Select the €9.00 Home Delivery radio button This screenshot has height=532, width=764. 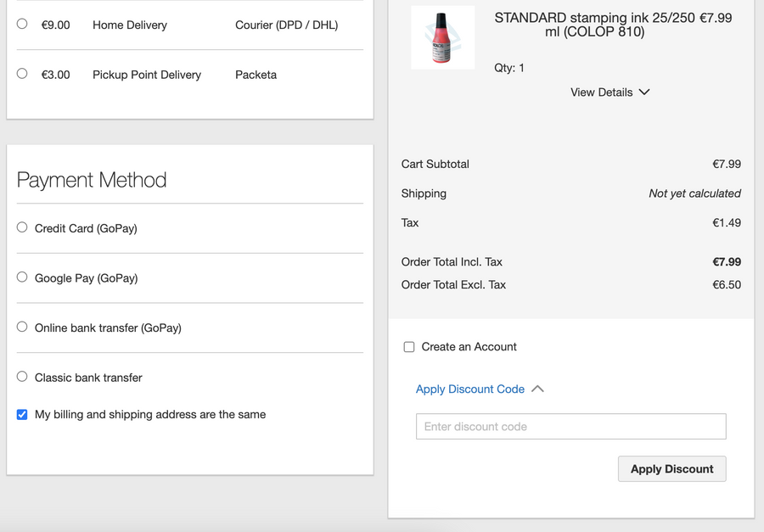click(x=22, y=24)
